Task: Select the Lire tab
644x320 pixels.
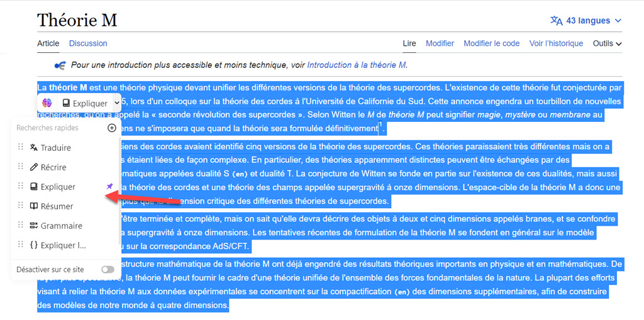Action: coord(409,43)
